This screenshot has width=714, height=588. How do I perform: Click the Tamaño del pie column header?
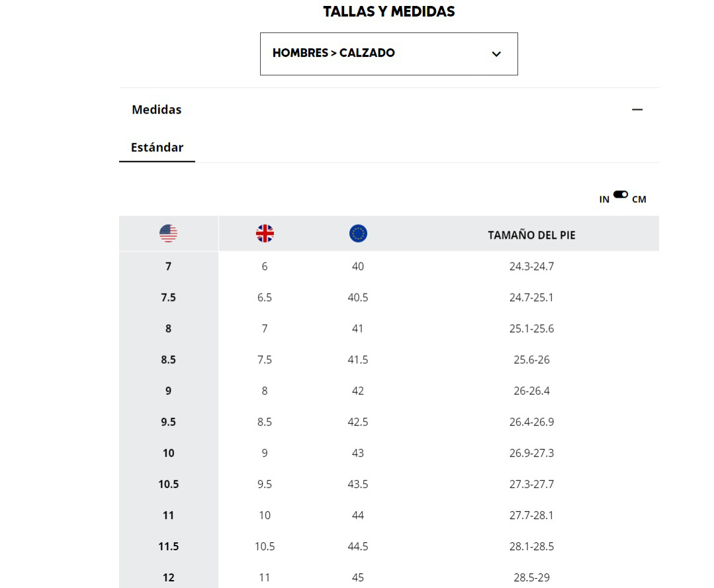point(531,235)
